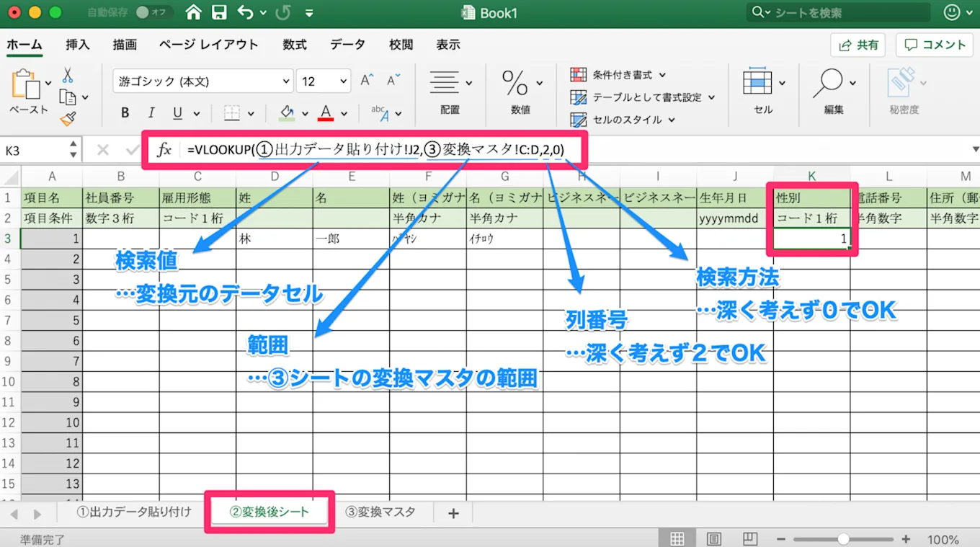Image resolution: width=980 pixels, height=547 pixels.
Task: Click the smiley feedback icon
Action: 952,12
